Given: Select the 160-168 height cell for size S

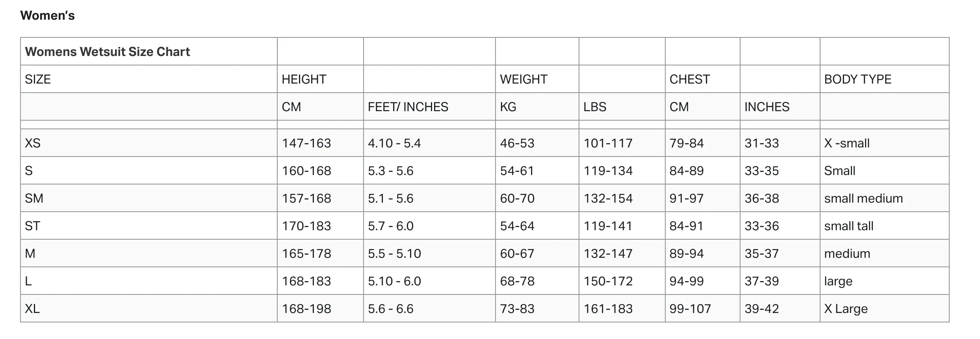Looking at the screenshot, I should coord(320,170).
